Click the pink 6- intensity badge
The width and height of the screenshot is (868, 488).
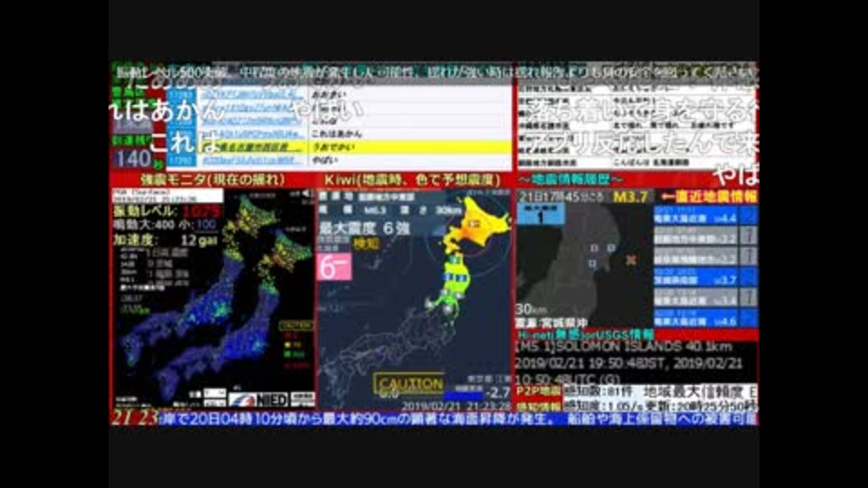point(335,267)
